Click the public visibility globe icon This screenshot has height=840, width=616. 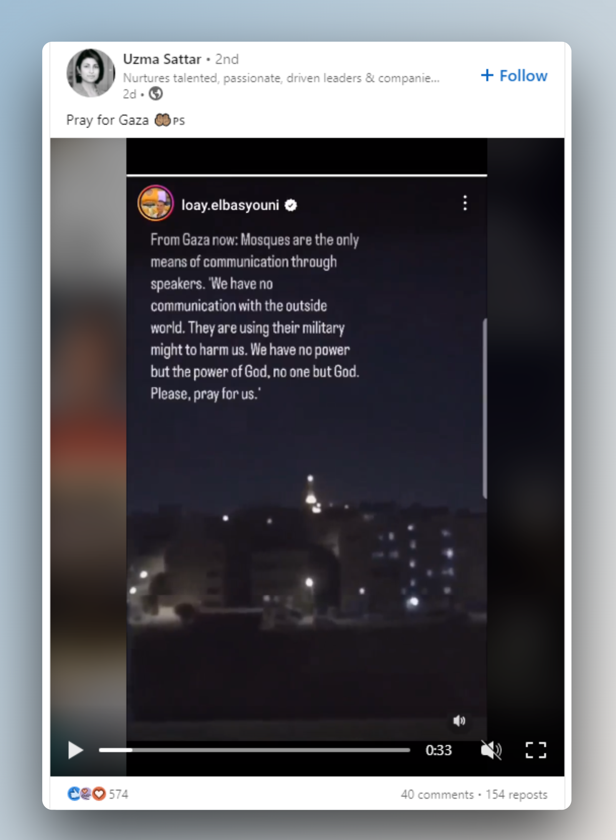156,93
